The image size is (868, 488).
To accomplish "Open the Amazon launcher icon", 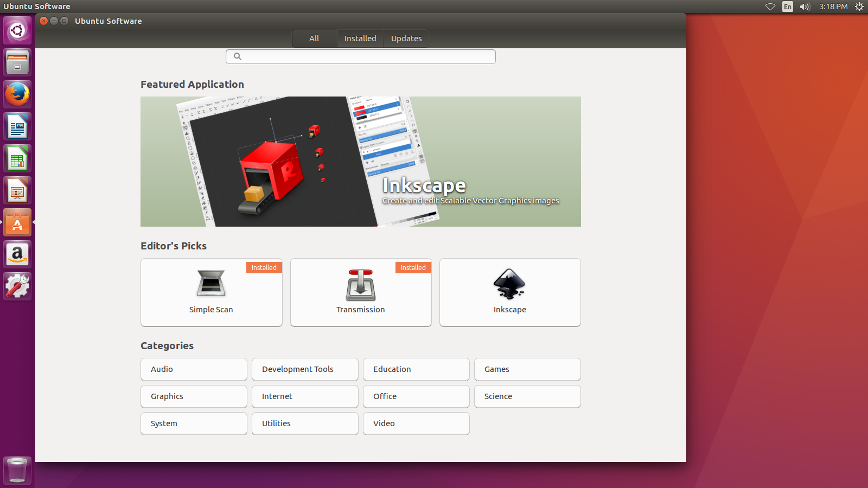I will coord(17,254).
